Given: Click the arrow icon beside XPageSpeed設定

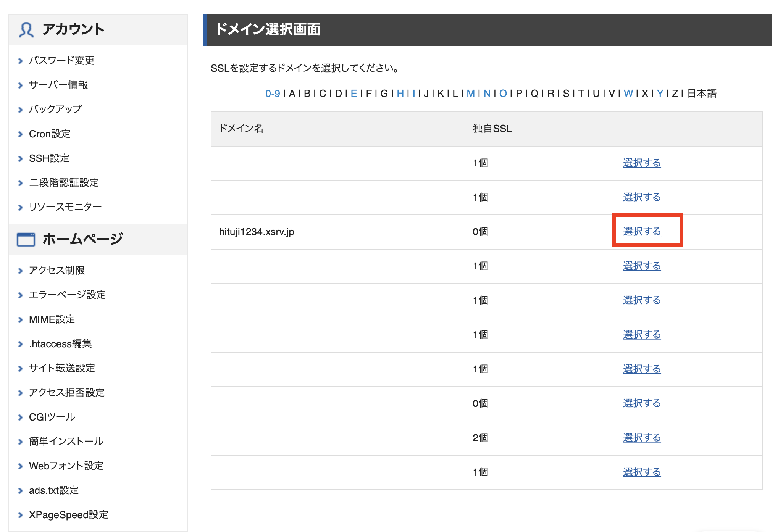Looking at the screenshot, I should point(21,515).
